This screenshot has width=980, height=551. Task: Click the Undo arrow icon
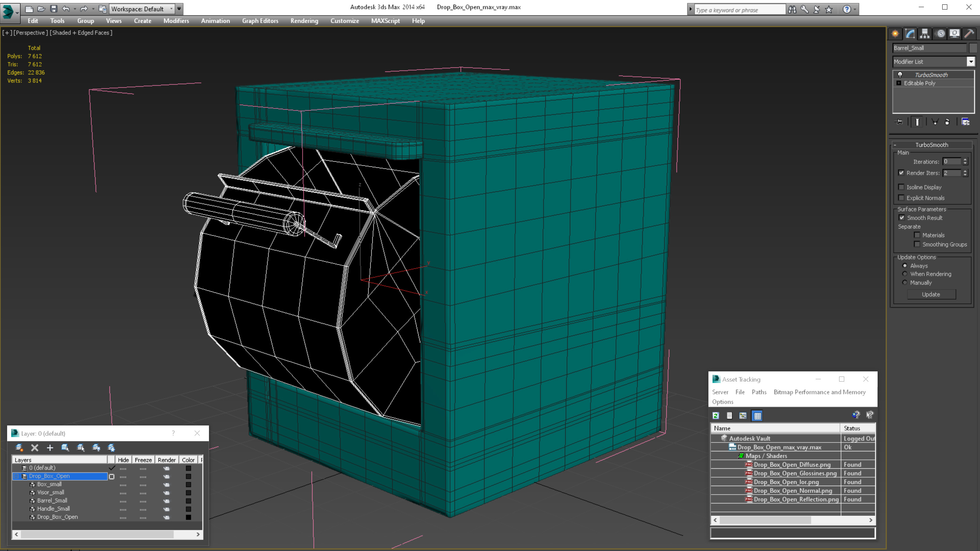[x=65, y=9]
